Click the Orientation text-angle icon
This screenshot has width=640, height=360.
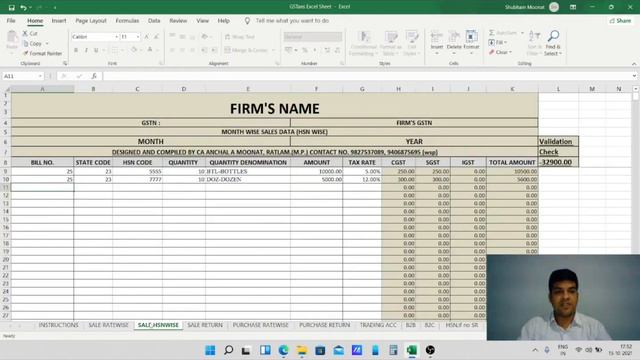pos(204,37)
